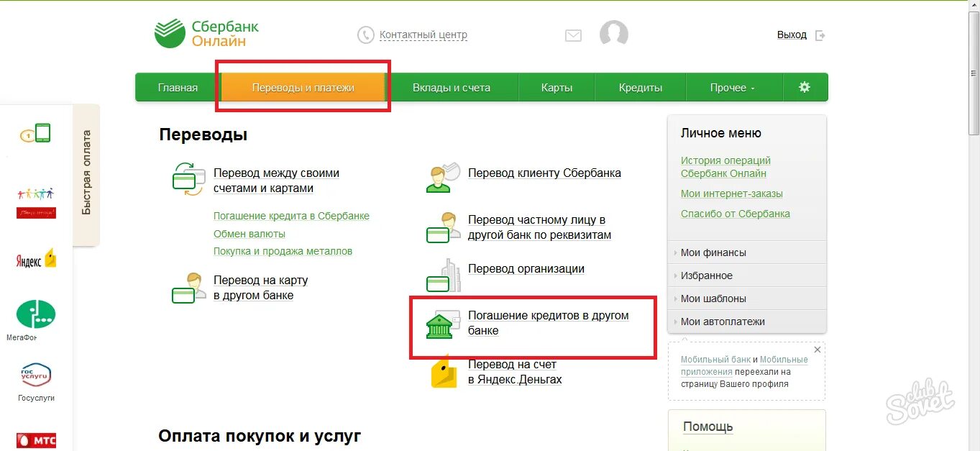Click the icon for Перевод частному лицу

(443, 227)
